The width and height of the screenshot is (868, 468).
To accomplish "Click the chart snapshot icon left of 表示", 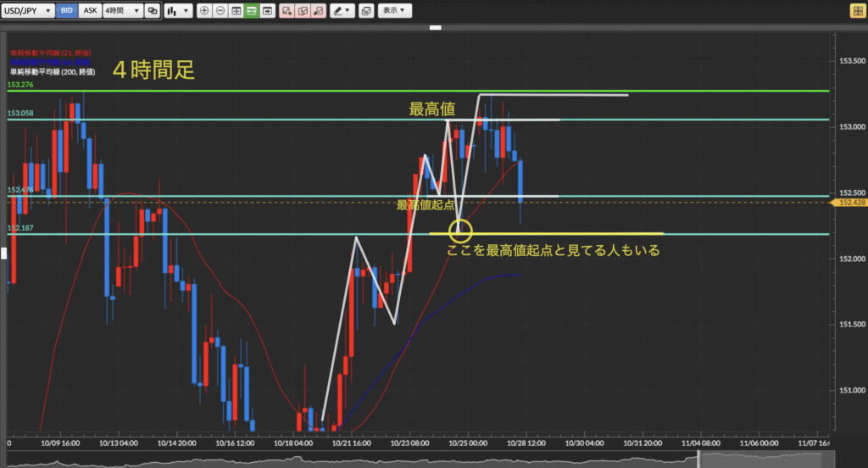I will pyautogui.click(x=365, y=11).
